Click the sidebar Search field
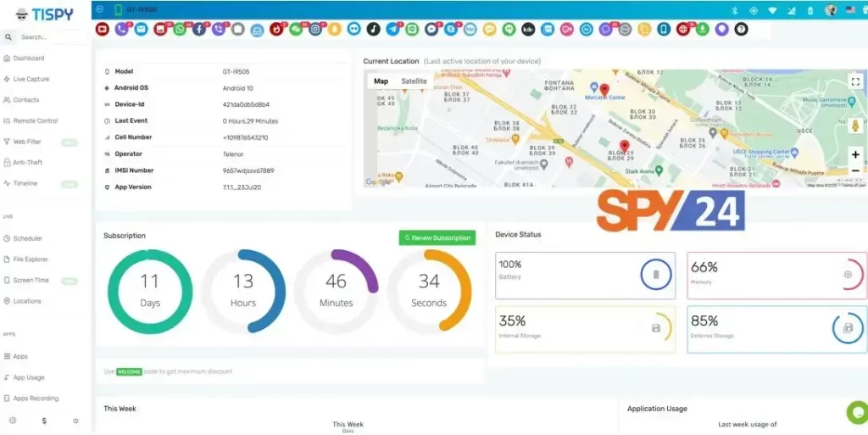The image size is (868, 435). pos(44,37)
